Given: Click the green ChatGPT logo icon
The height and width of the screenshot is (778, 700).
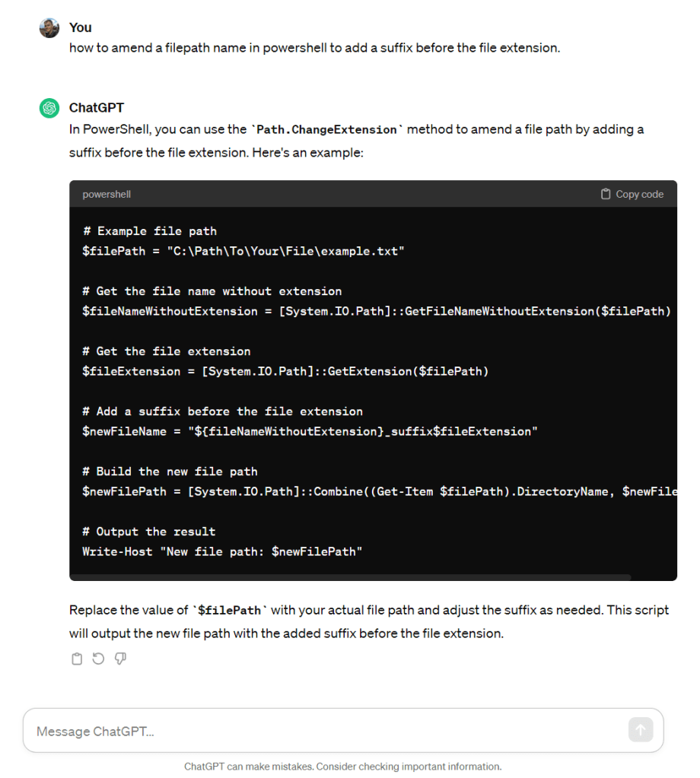Looking at the screenshot, I should pos(49,108).
